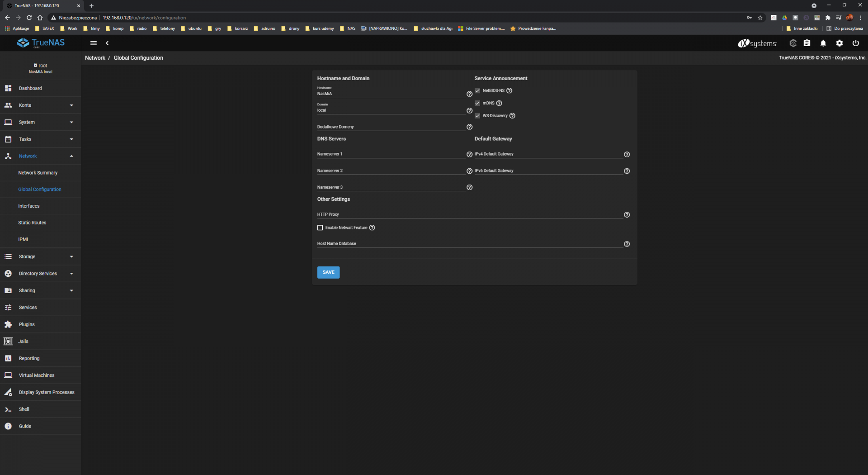This screenshot has height=475, width=868.
Task: Show help for Dodatkowe Domeny field
Action: pyautogui.click(x=469, y=127)
